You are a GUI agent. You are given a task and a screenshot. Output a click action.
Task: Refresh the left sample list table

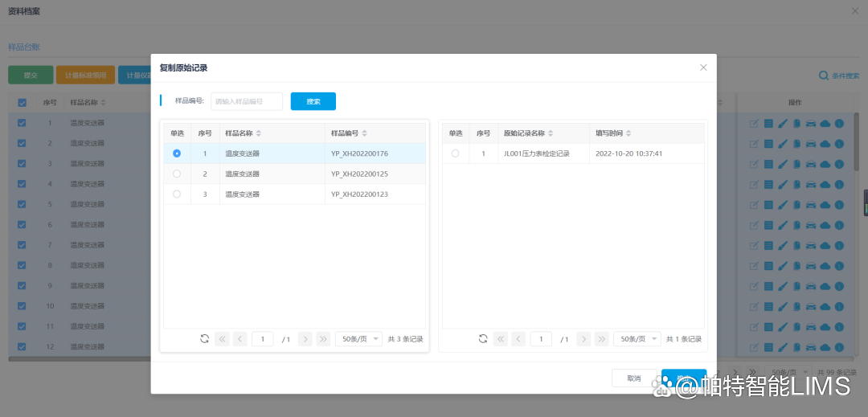[x=205, y=339]
